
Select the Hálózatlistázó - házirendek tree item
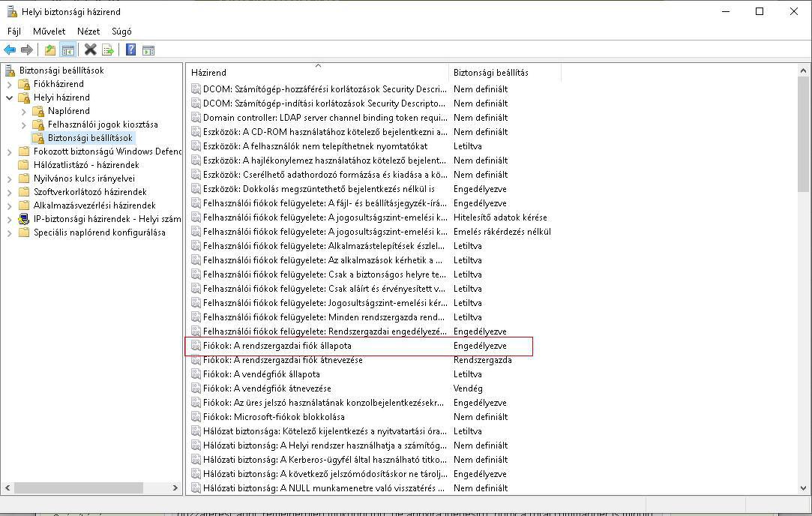click(x=86, y=165)
